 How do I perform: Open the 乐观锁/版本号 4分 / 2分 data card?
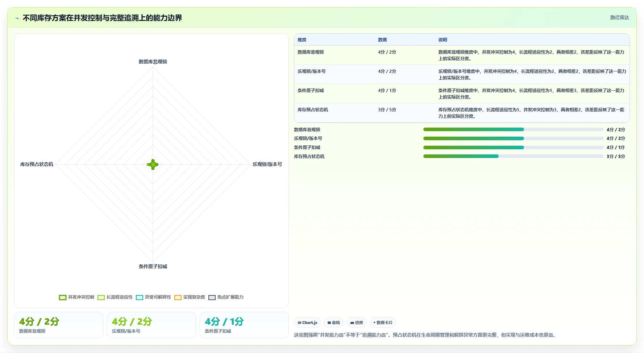[x=151, y=325]
